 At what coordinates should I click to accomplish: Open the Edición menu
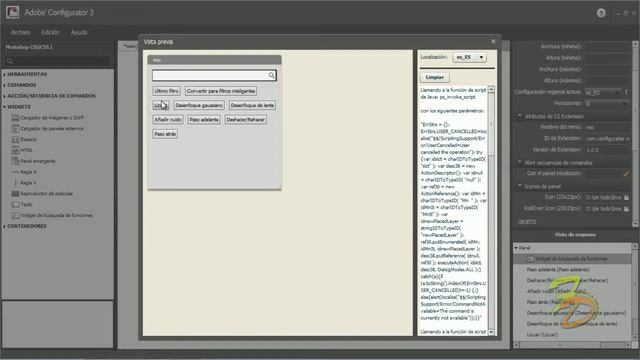pos(50,32)
